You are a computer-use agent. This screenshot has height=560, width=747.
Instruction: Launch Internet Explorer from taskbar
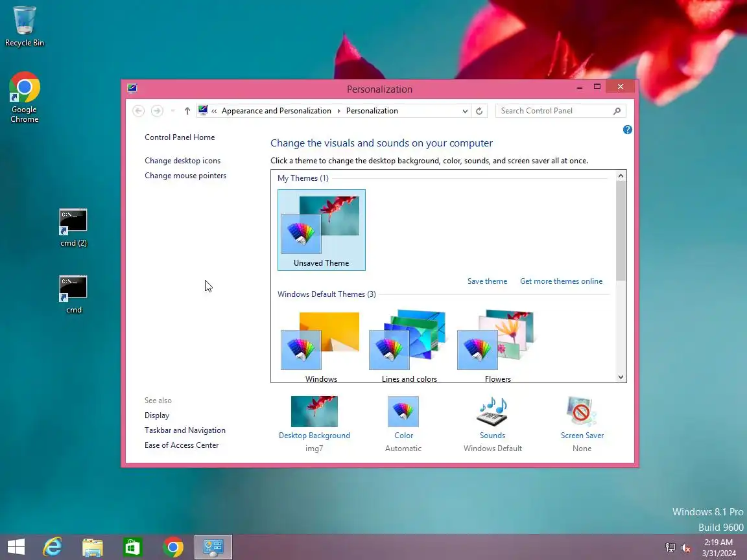(53, 546)
